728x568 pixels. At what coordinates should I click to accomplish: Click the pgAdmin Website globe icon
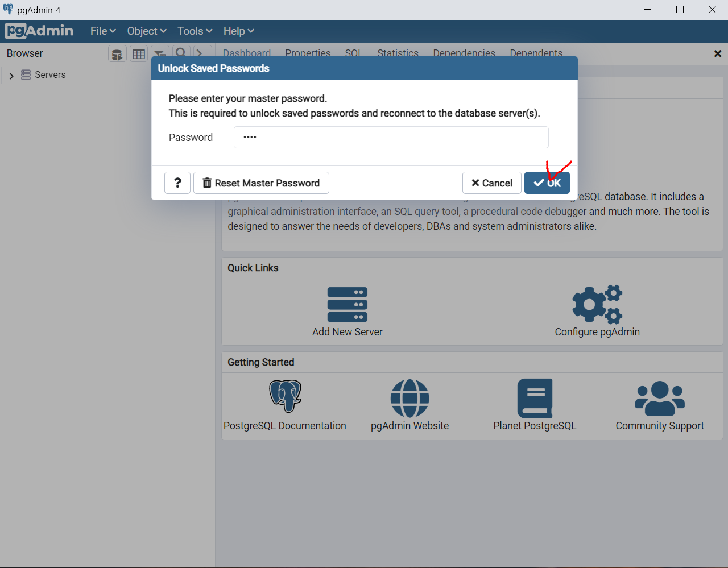point(410,399)
